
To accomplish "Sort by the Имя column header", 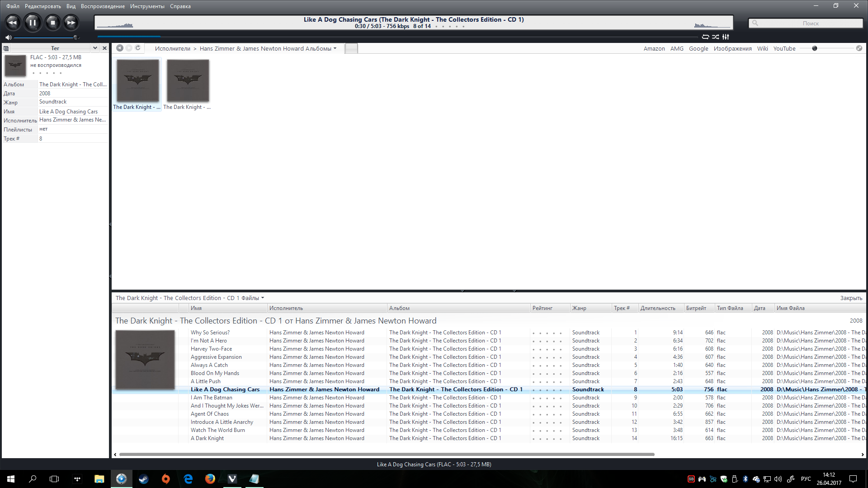I will tap(228, 308).
